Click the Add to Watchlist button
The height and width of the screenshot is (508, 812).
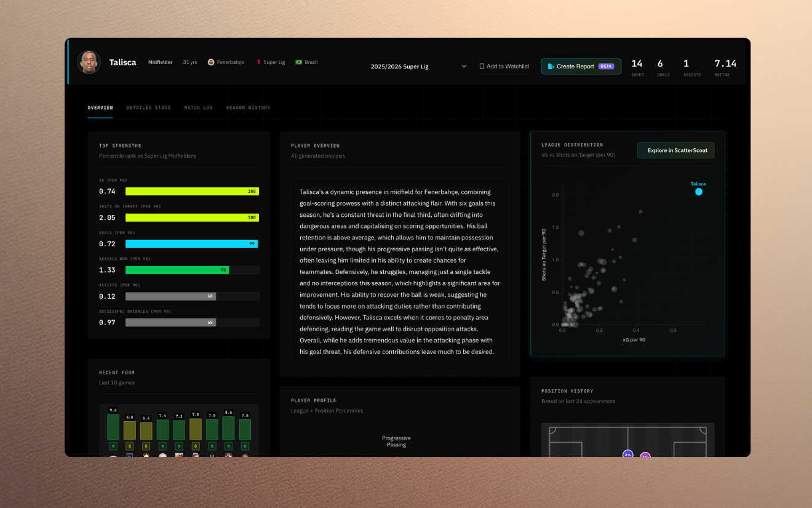pyautogui.click(x=504, y=67)
